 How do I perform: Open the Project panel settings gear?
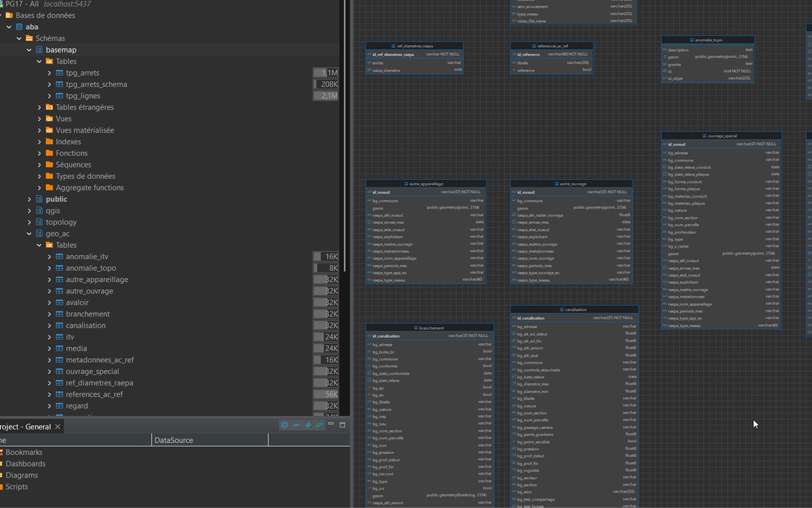284,425
